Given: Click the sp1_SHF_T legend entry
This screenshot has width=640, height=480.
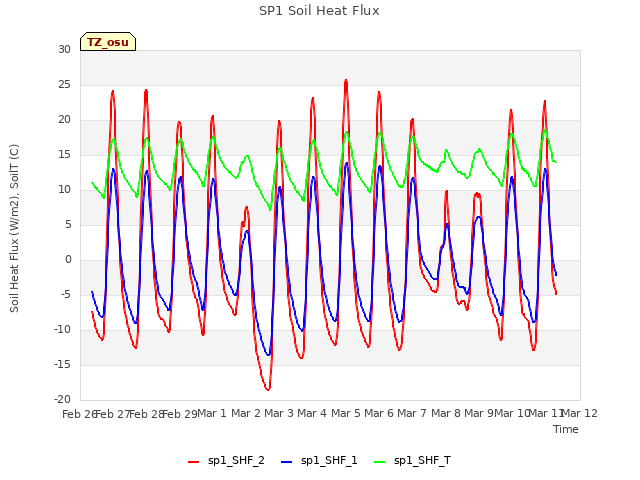Looking at the screenshot, I should 412,461.
